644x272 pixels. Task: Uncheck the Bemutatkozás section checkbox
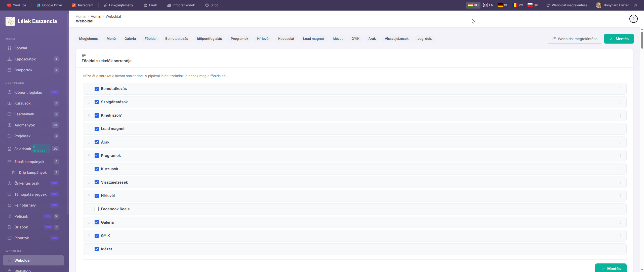click(x=97, y=89)
